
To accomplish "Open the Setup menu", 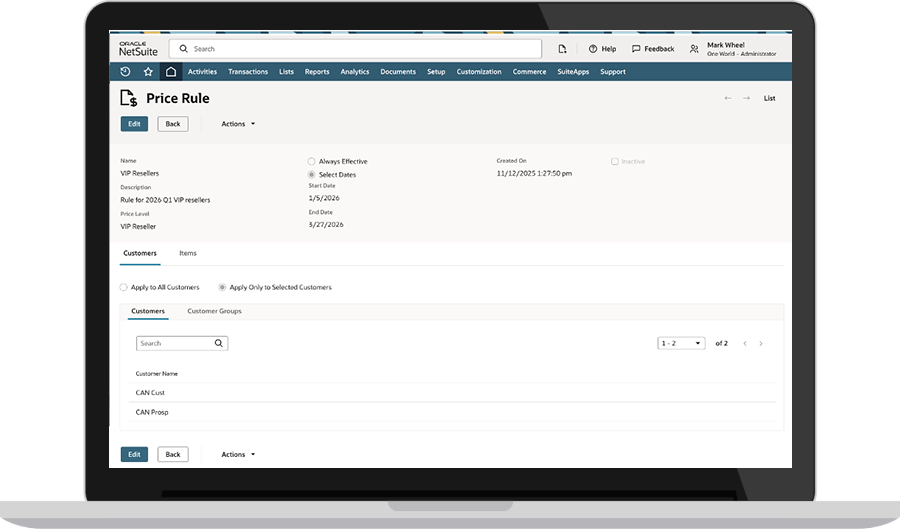I will click(x=436, y=72).
